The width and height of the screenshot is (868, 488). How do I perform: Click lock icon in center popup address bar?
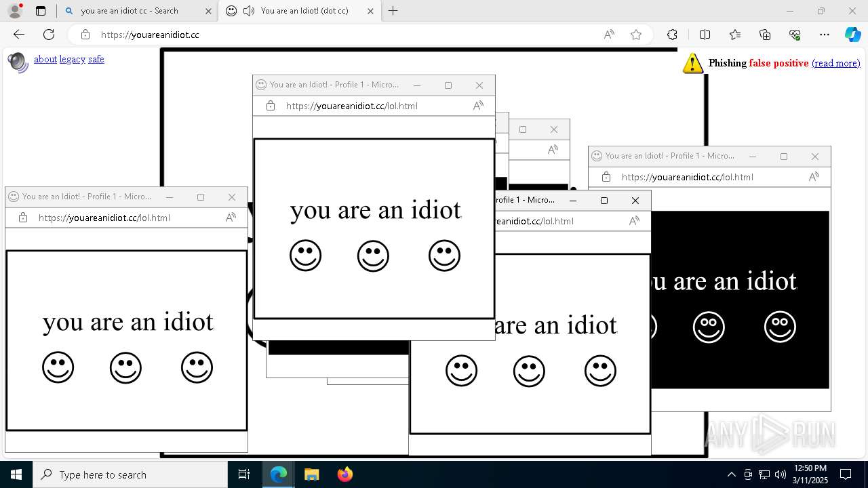pyautogui.click(x=271, y=106)
